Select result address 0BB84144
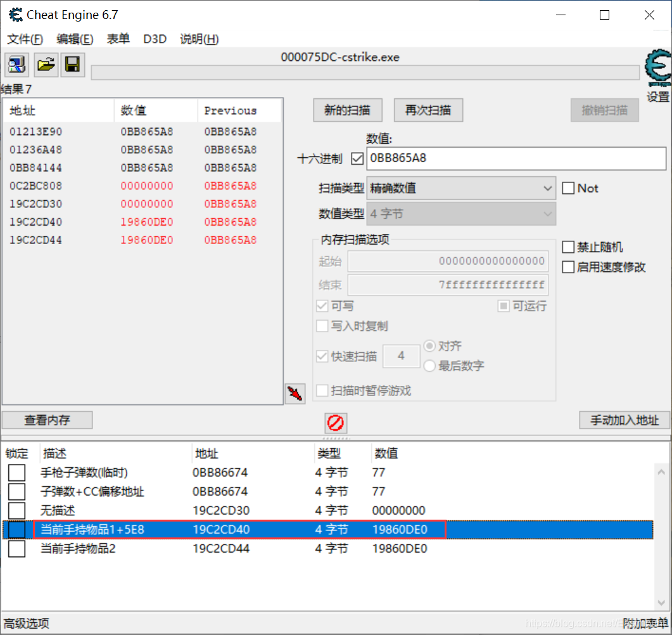This screenshot has width=672, height=635. coord(36,168)
